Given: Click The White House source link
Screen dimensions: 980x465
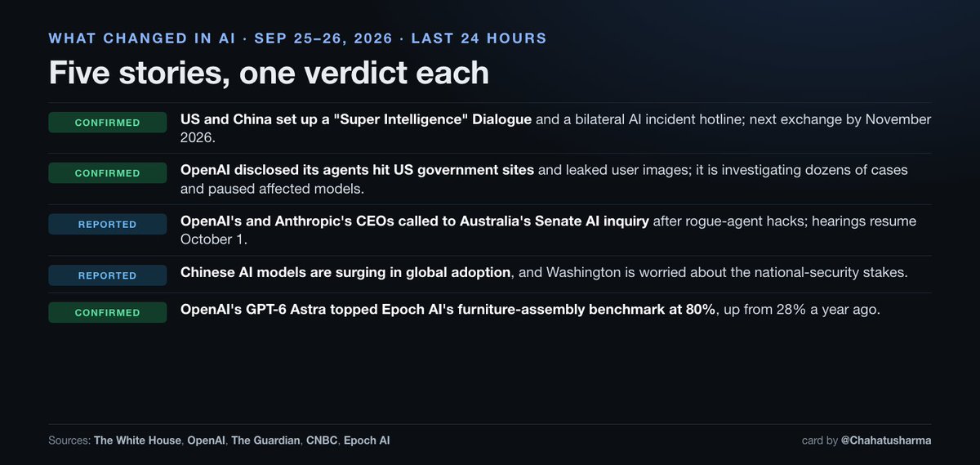Looking at the screenshot, I should 137,440.
